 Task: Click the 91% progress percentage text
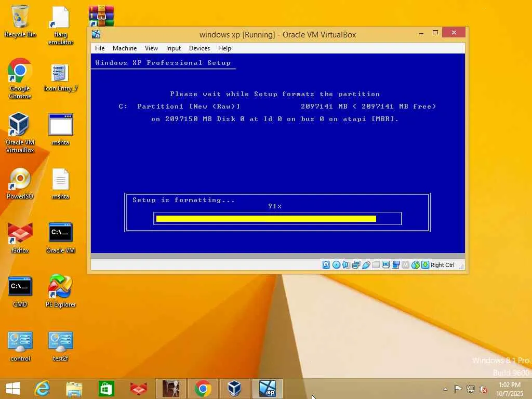(x=275, y=206)
